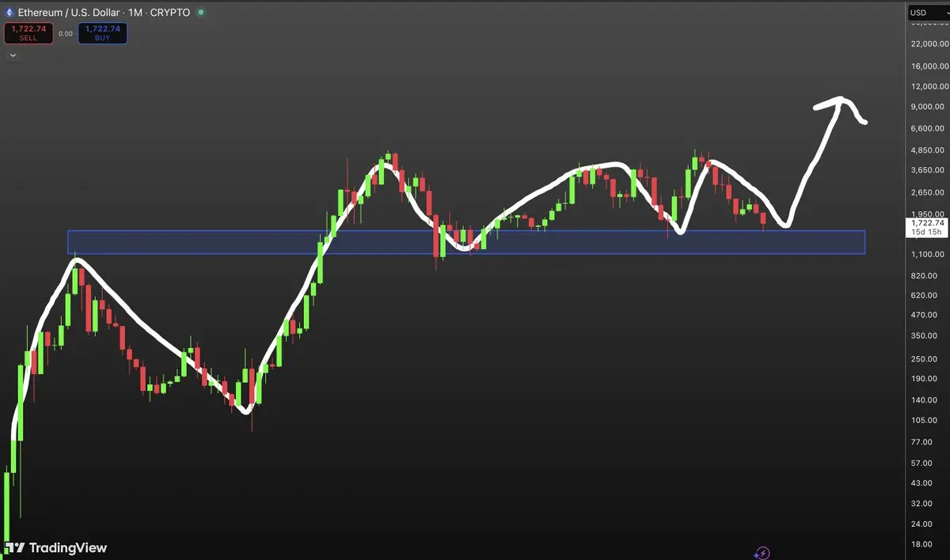This screenshot has height=560, width=950.
Task: Click the 250.00 price axis label
Action: [x=925, y=359]
